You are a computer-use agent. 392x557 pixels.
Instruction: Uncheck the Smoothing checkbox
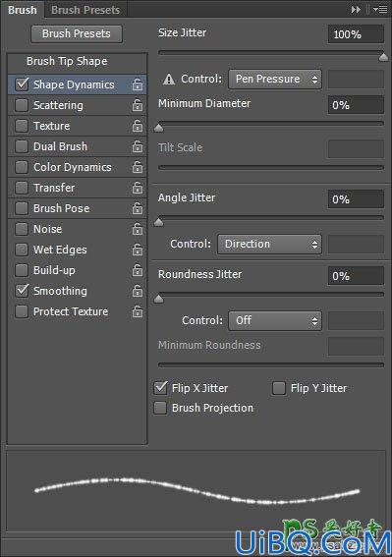pyautogui.click(x=22, y=291)
